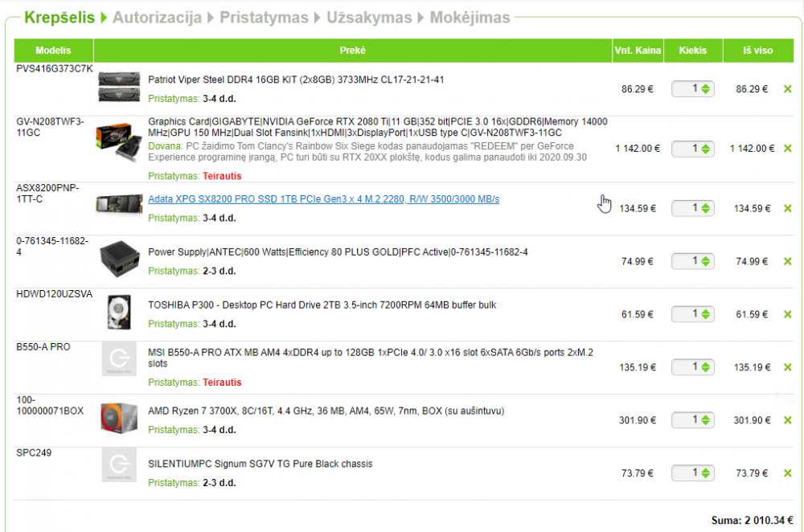Viewport: 804px width, 532px height.
Task: Remove MSI B550-A PRO motherboard
Action: pyautogui.click(x=788, y=367)
